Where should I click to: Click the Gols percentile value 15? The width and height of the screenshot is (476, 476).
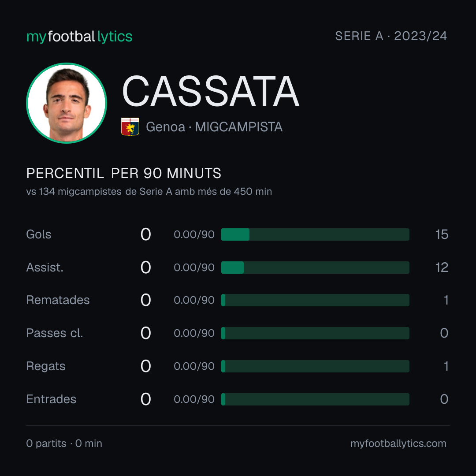[442, 234]
